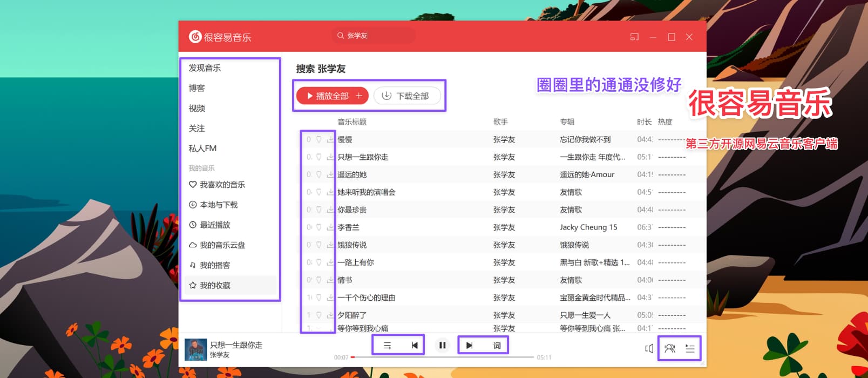Click the search box containing 张学友
The width and height of the screenshot is (868, 378).
(374, 36)
